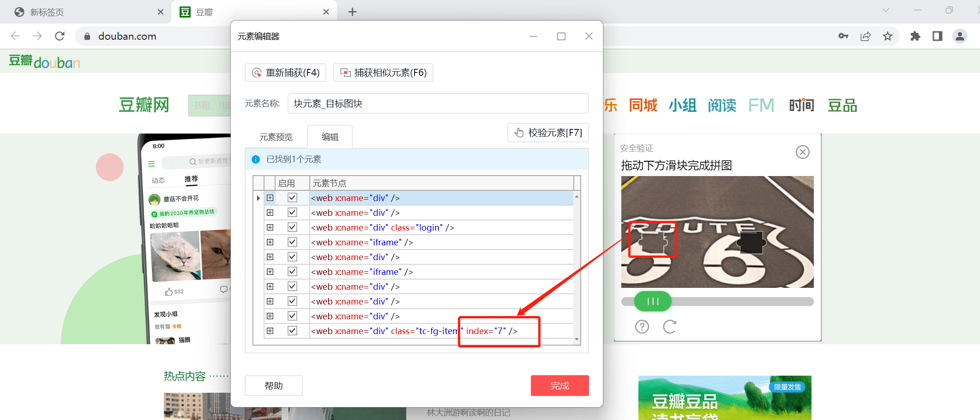Open the FM navigation link
Image resolution: width=980 pixels, height=420 pixels.
761,105
